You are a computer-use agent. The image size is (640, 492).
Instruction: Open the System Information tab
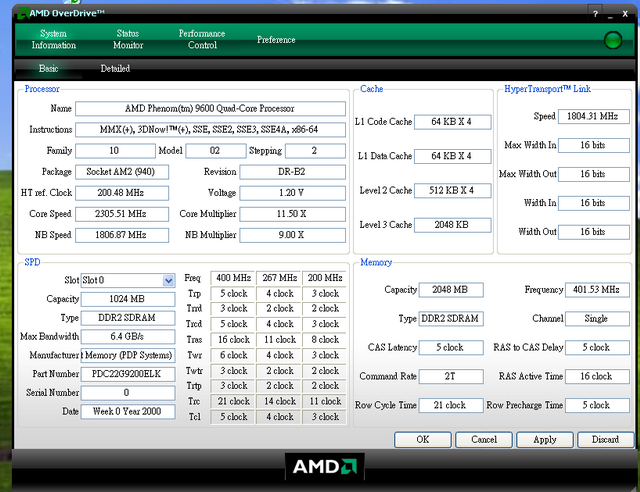click(x=54, y=39)
